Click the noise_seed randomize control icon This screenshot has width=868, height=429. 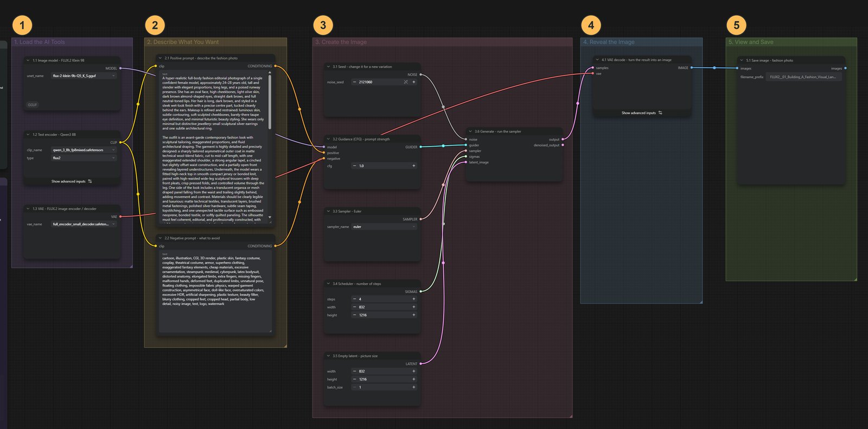tap(406, 82)
